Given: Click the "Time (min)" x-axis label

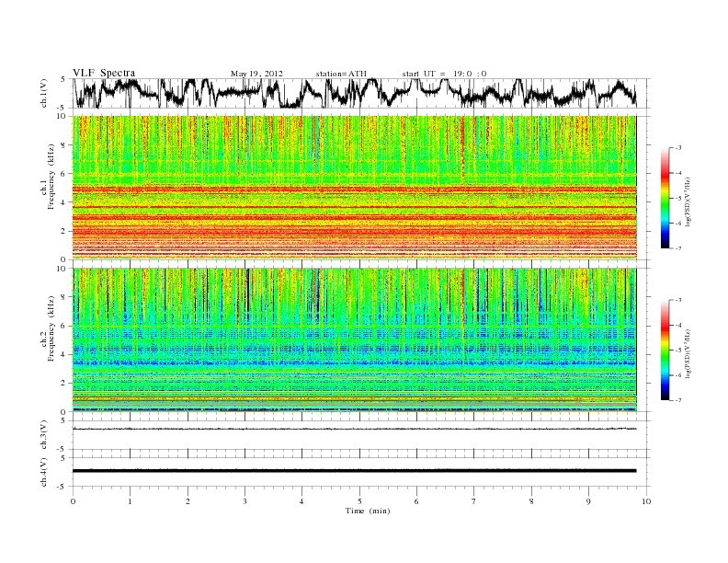Looking at the screenshot, I should (x=368, y=511).
